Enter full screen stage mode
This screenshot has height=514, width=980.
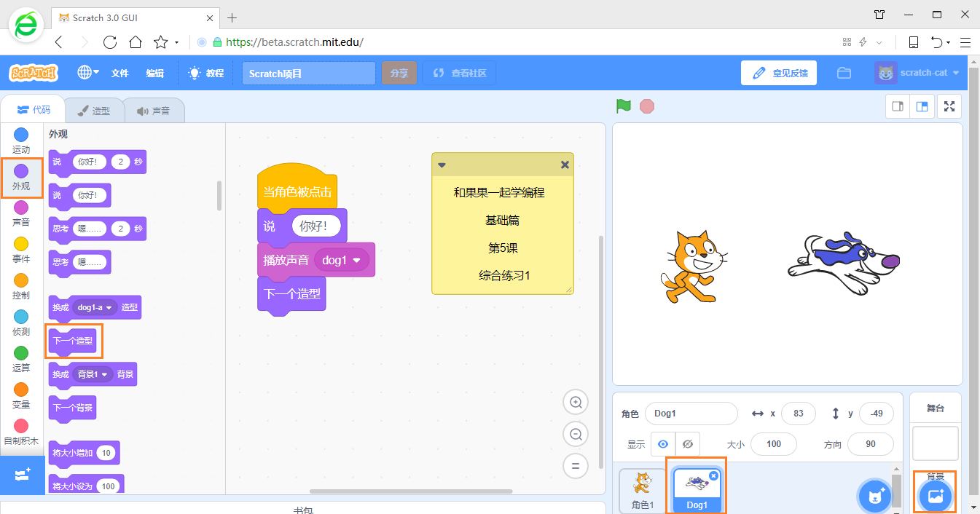point(949,106)
